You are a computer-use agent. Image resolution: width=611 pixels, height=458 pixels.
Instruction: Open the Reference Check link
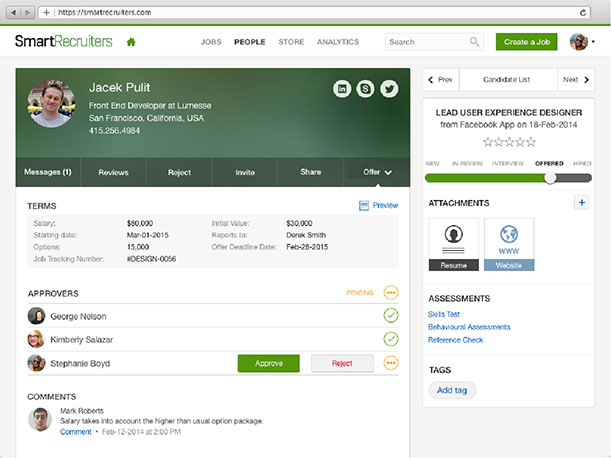(456, 340)
